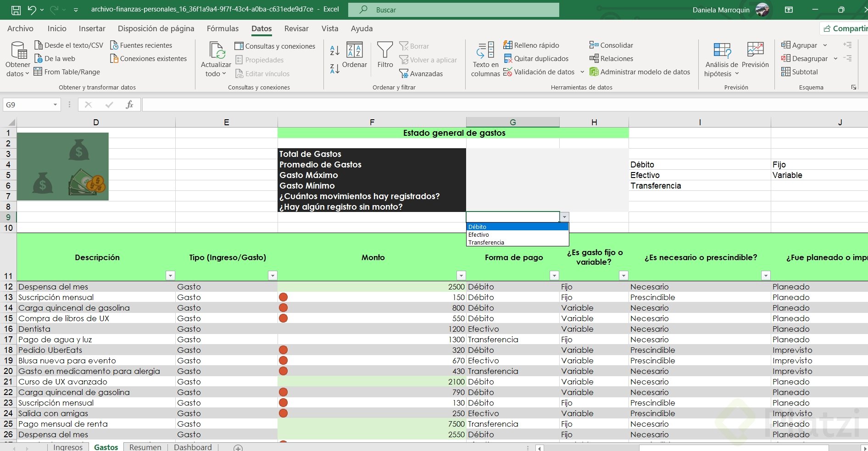
Task: Select the money bags image
Action: coord(63,167)
